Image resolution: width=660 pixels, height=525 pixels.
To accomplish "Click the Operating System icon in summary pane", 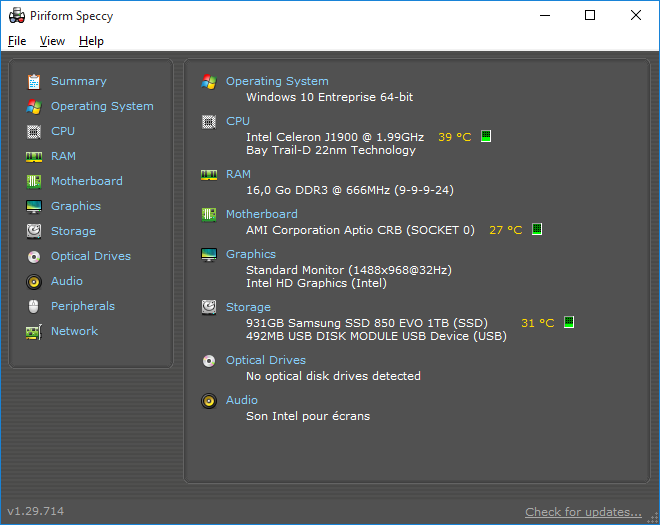I will [209, 82].
